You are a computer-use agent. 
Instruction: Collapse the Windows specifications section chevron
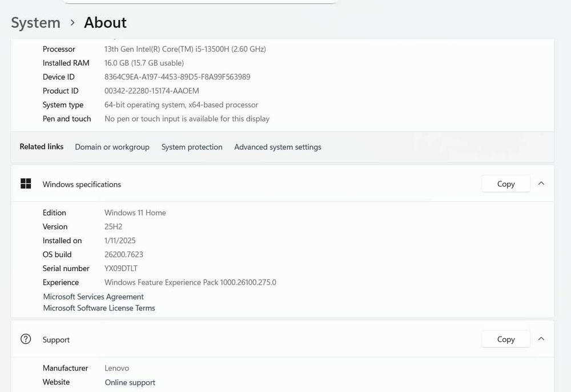pos(541,183)
